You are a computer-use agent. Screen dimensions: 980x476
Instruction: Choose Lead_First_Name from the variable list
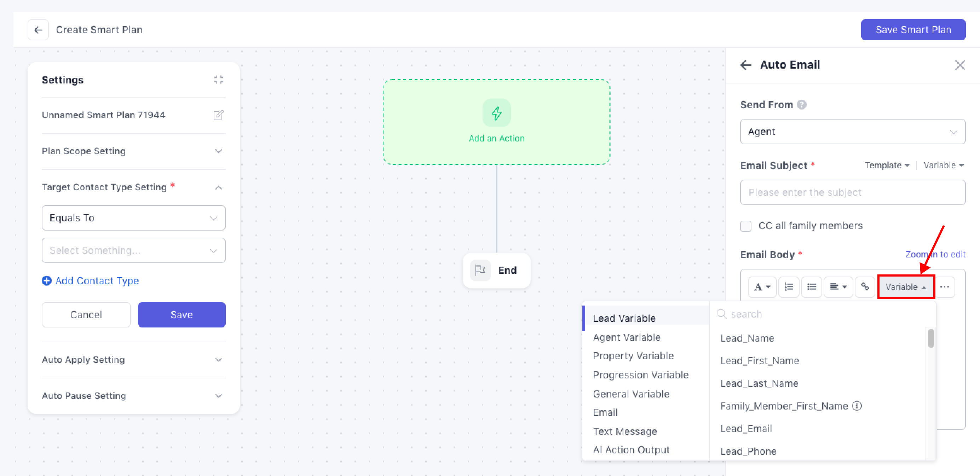759,361
